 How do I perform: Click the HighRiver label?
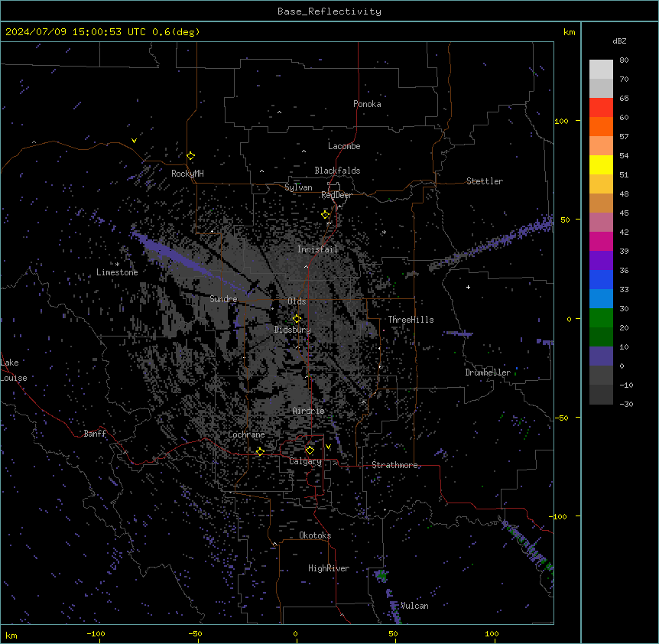point(329,568)
